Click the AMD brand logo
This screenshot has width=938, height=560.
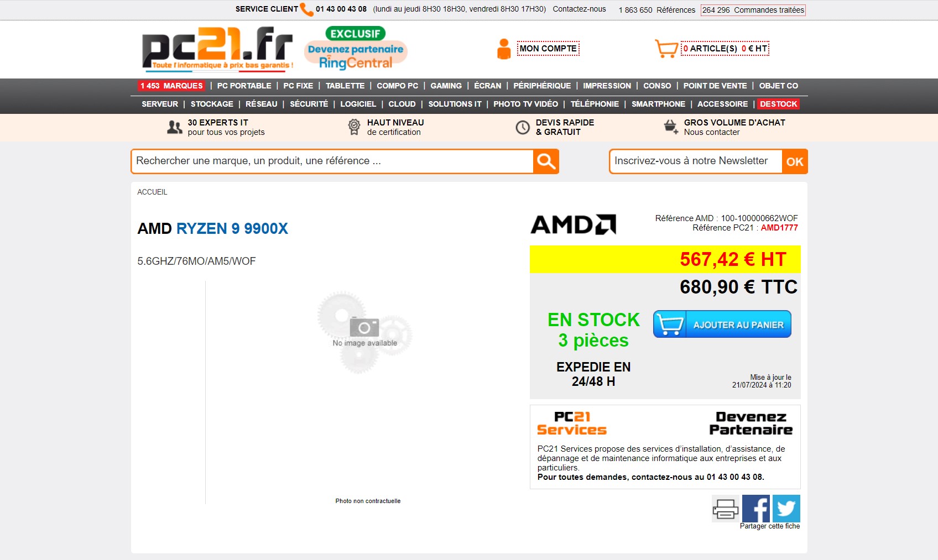pyautogui.click(x=574, y=224)
